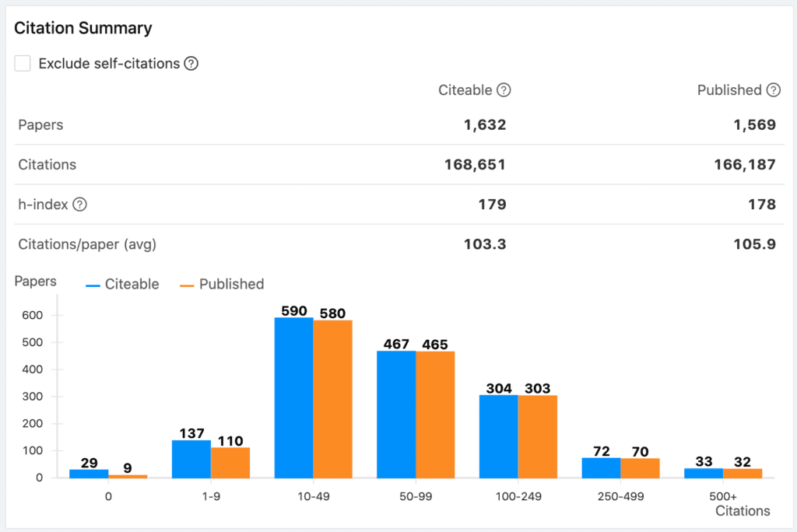Select the Citeable citations value 168,651
This screenshot has width=797, height=532.
pyautogui.click(x=475, y=165)
